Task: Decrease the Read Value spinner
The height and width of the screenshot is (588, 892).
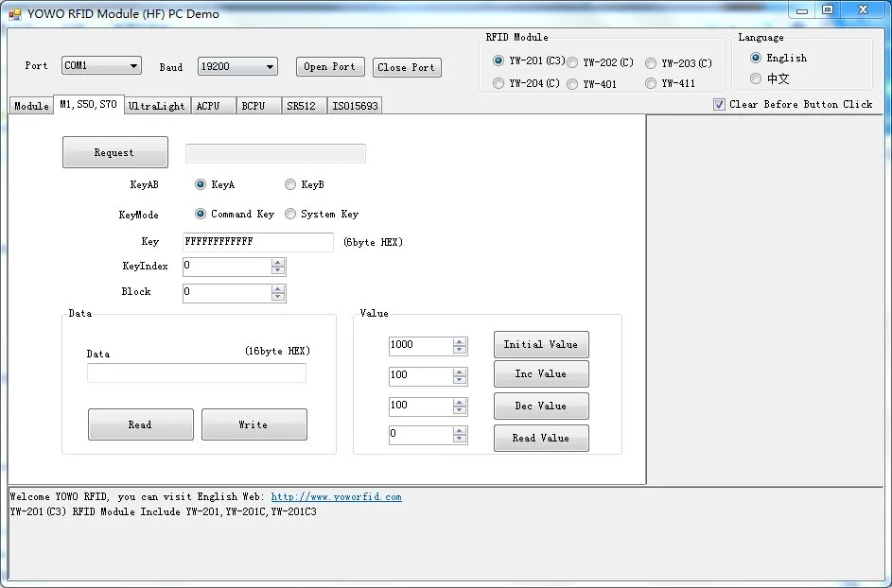Action: (460, 439)
